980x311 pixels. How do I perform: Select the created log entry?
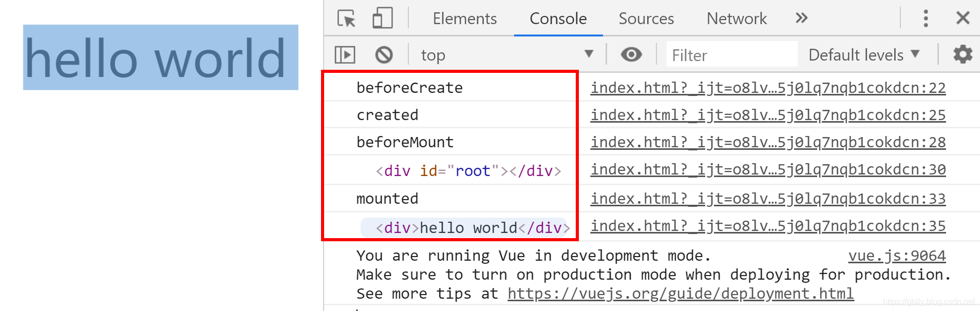(x=387, y=115)
